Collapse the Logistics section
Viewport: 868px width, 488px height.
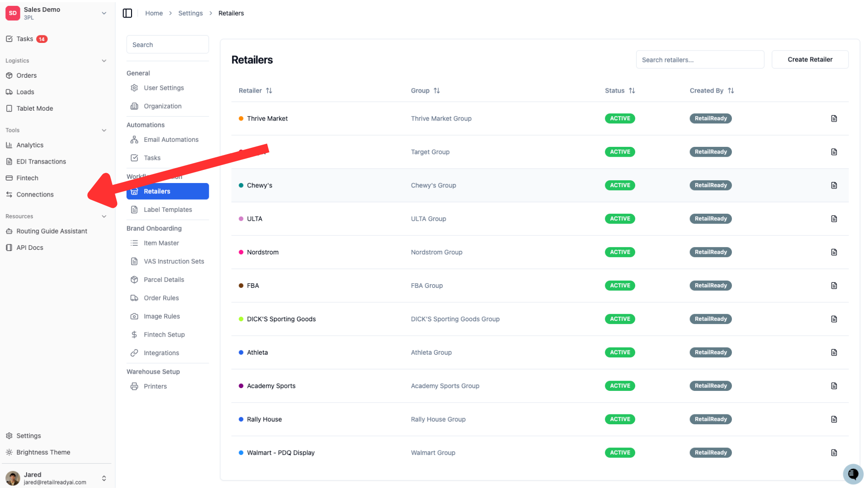coord(104,61)
